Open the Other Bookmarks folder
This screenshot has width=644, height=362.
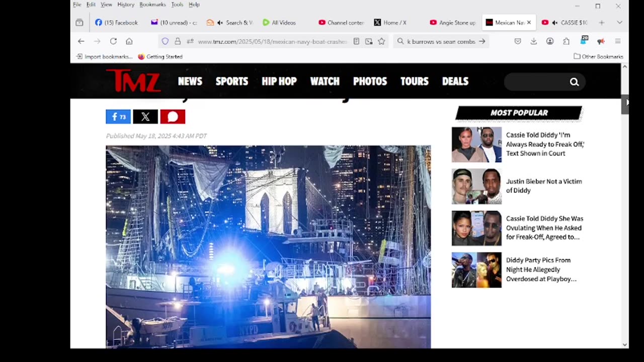tap(598, 56)
